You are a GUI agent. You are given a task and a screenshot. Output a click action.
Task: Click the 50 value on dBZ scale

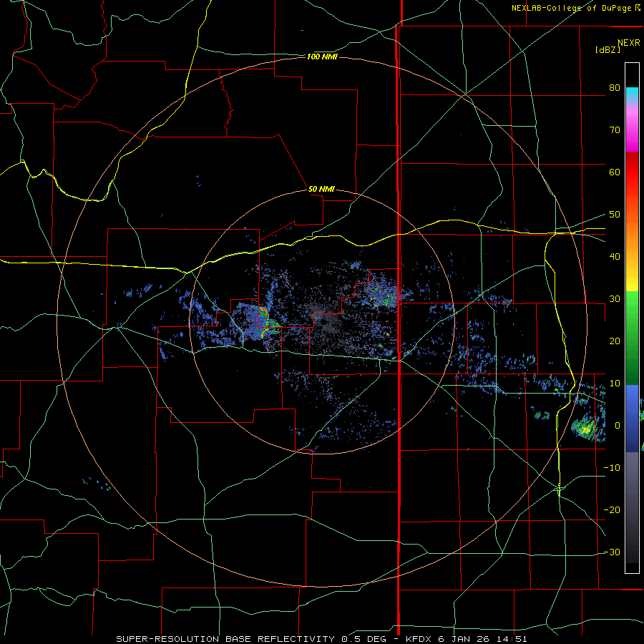point(615,215)
